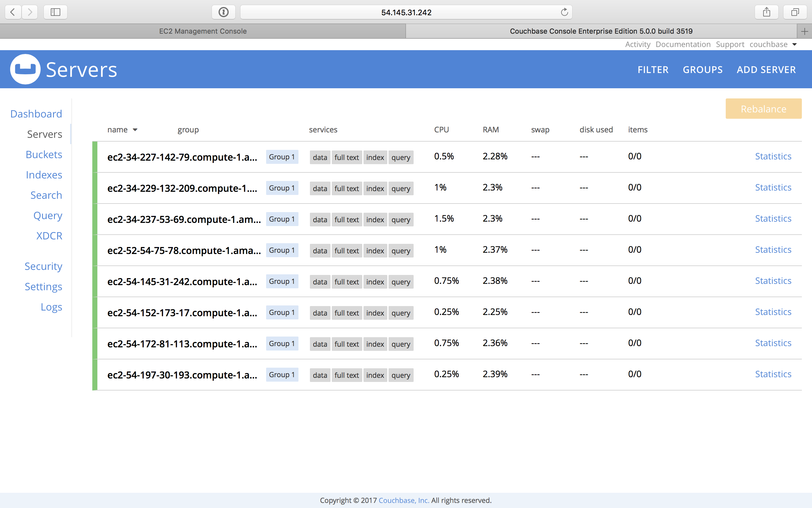
Task: Click the items column header
Action: 638,130
